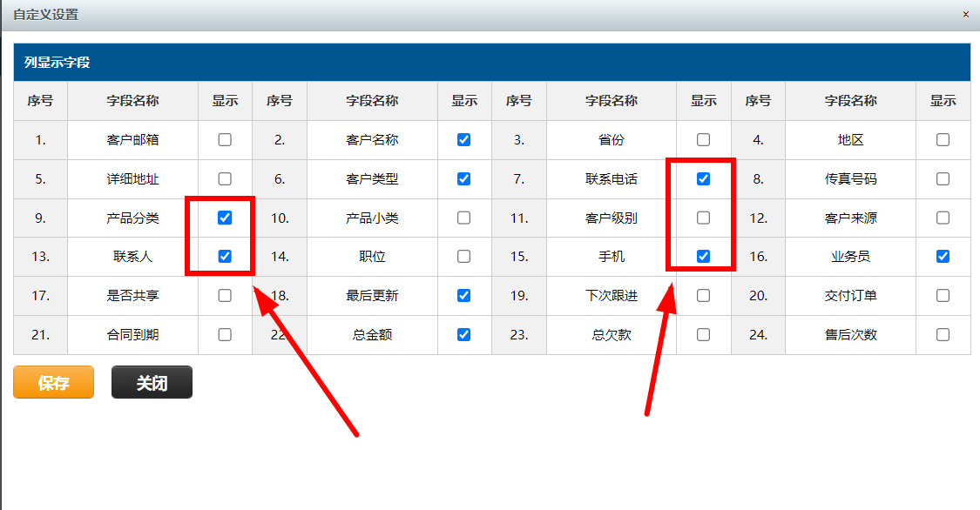Image resolution: width=980 pixels, height=510 pixels.
Task: Disable the 联系人 display checkbox
Action: (225, 257)
